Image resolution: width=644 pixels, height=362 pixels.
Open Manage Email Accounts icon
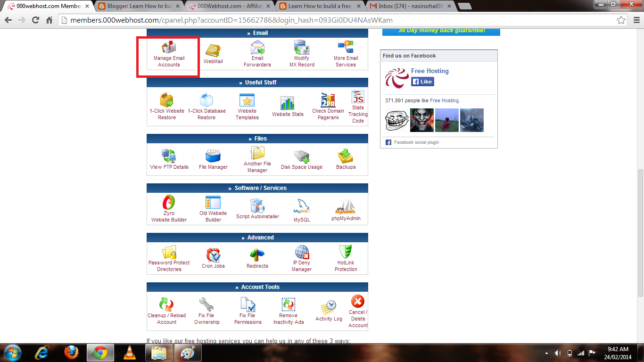(169, 47)
